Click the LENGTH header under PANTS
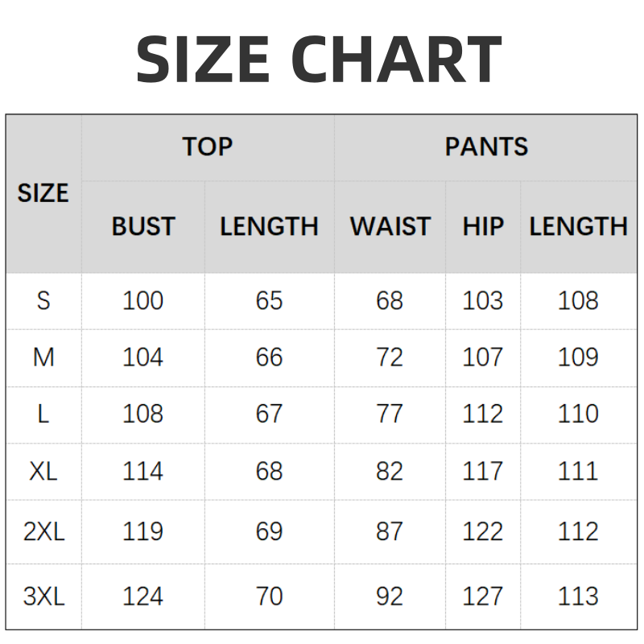 pos(578,226)
